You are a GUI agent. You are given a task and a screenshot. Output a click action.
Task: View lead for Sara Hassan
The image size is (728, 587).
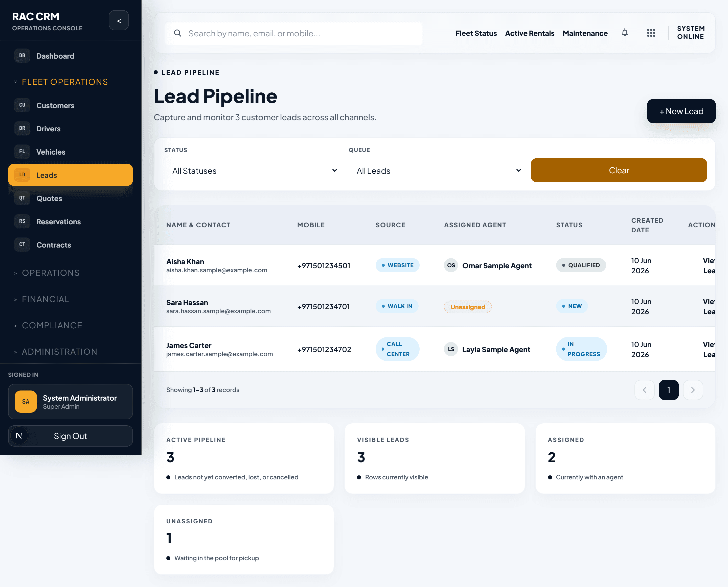[x=709, y=306]
